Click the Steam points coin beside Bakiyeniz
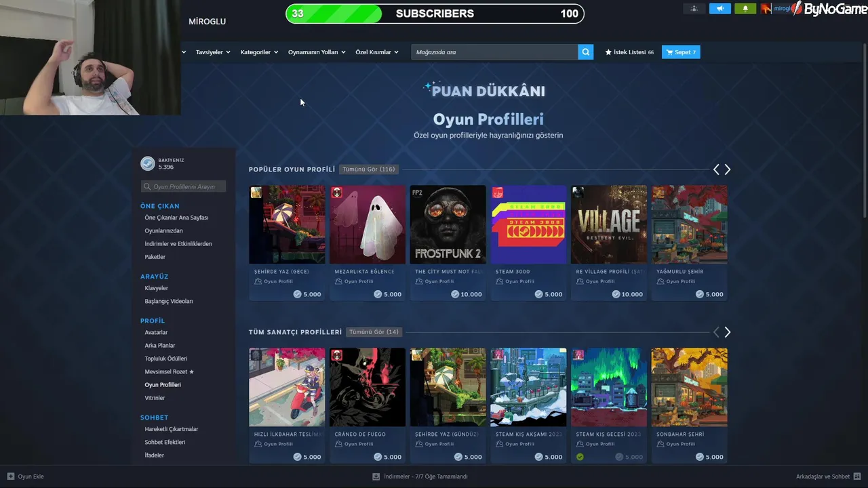868x488 pixels. tap(148, 163)
